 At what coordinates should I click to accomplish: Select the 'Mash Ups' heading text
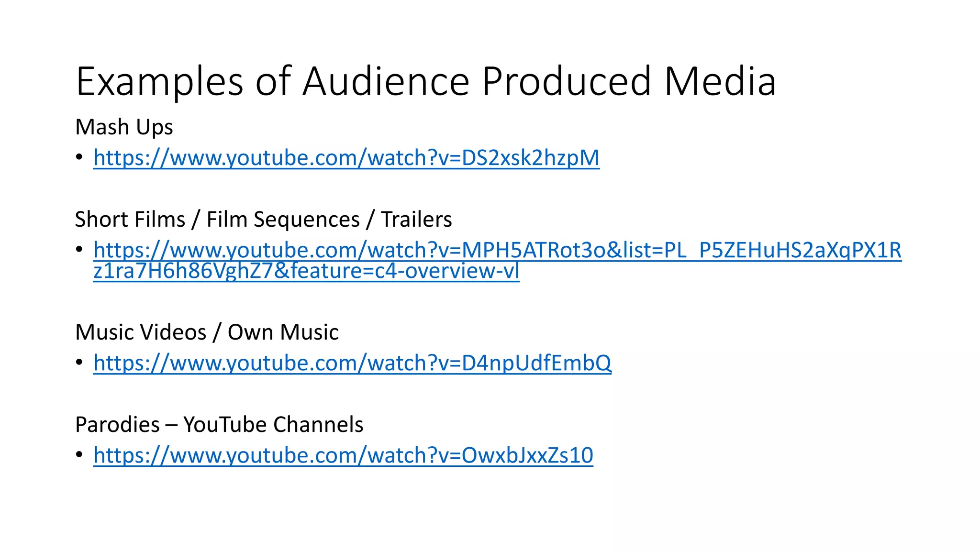(124, 128)
